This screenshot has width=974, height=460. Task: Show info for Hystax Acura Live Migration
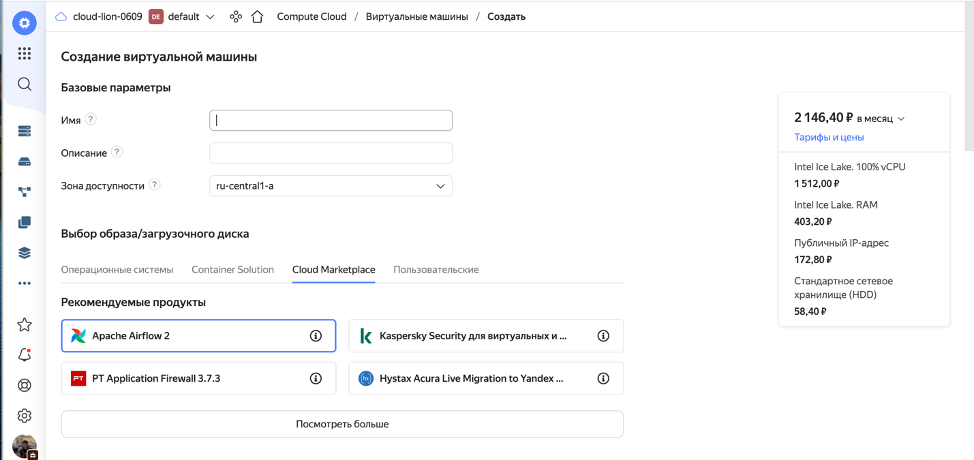(603, 378)
